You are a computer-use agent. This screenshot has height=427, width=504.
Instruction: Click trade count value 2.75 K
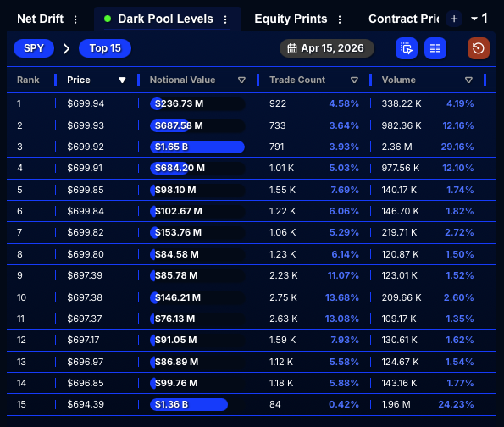click(x=283, y=297)
